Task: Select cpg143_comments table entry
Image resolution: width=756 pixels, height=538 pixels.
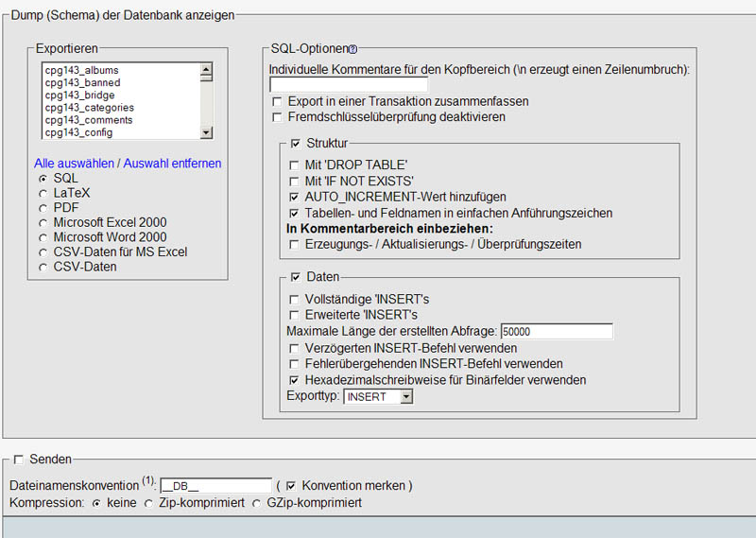Action: 89,120
